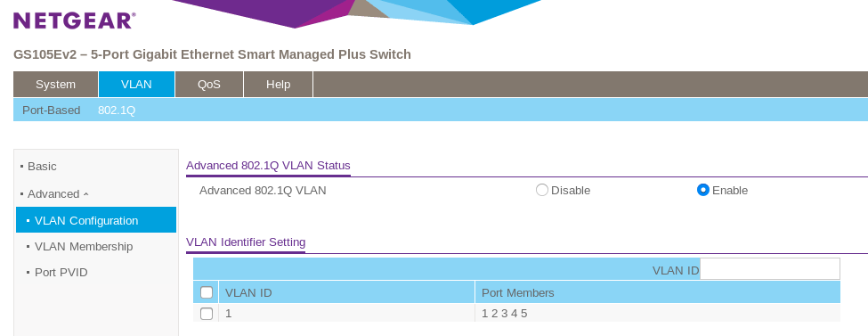Screen dimensions: 868x336
Task: Click the NETGEAR logo
Action: tap(74, 20)
